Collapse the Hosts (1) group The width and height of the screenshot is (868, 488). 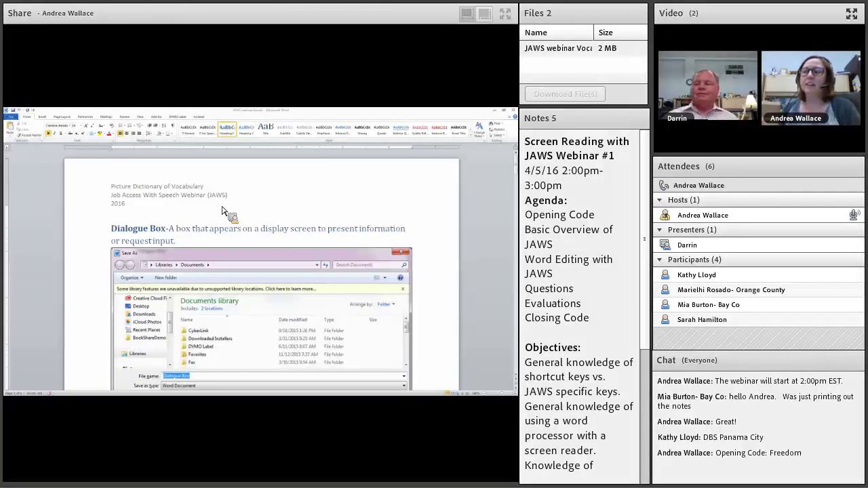click(659, 200)
